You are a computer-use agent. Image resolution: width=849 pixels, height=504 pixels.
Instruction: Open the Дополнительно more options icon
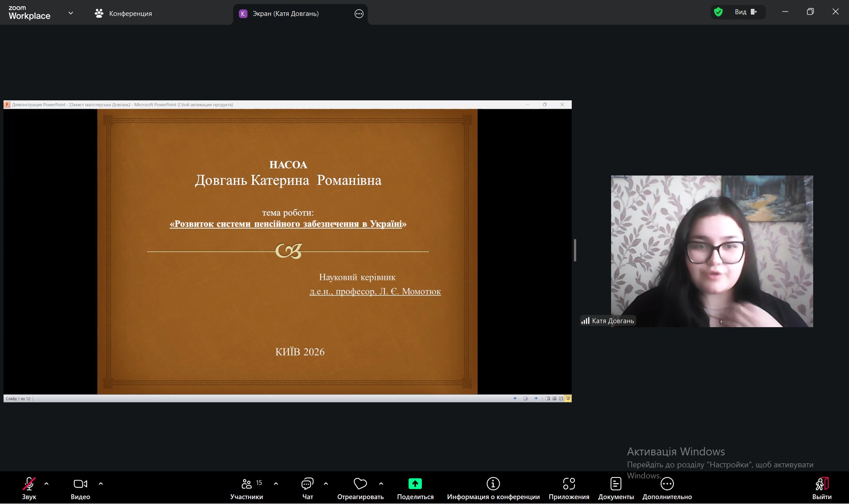pos(667,484)
